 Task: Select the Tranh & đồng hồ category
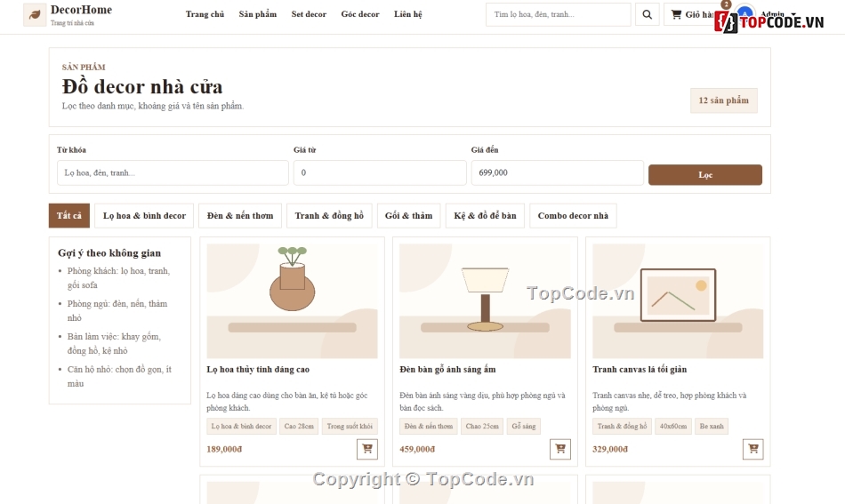pyautogui.click(x=329, y=215)
